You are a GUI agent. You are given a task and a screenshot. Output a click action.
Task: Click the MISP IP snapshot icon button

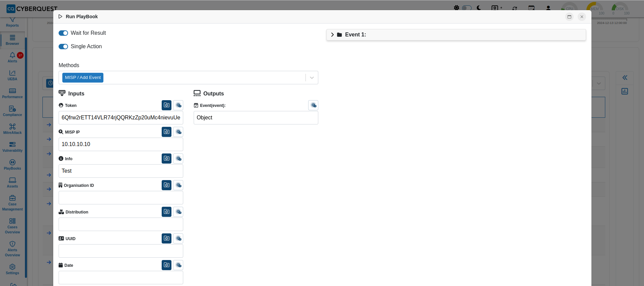(x=166, y=132)
